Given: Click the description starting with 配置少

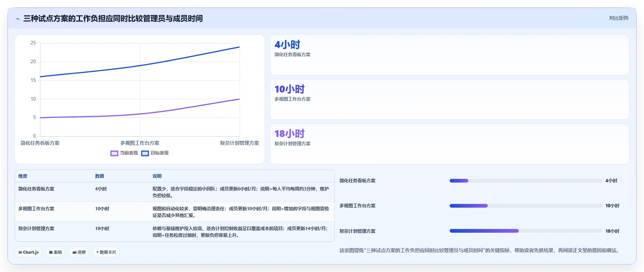Looking at the screenshot, I should [241, 192].
